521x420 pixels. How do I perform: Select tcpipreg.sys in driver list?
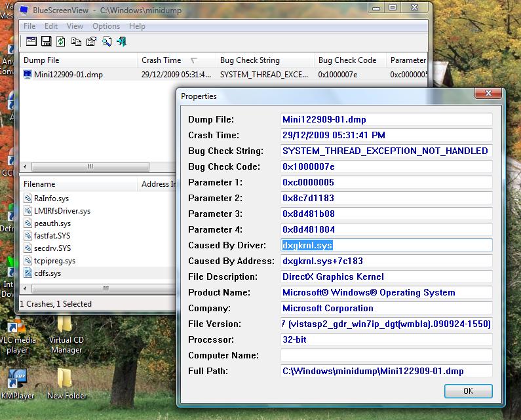54,261
